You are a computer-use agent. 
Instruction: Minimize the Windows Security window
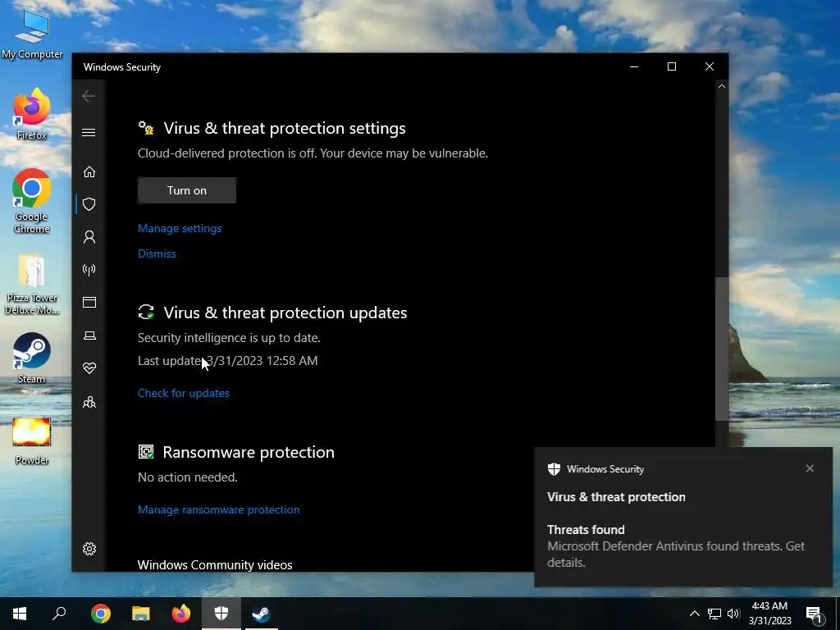point(634,67)
